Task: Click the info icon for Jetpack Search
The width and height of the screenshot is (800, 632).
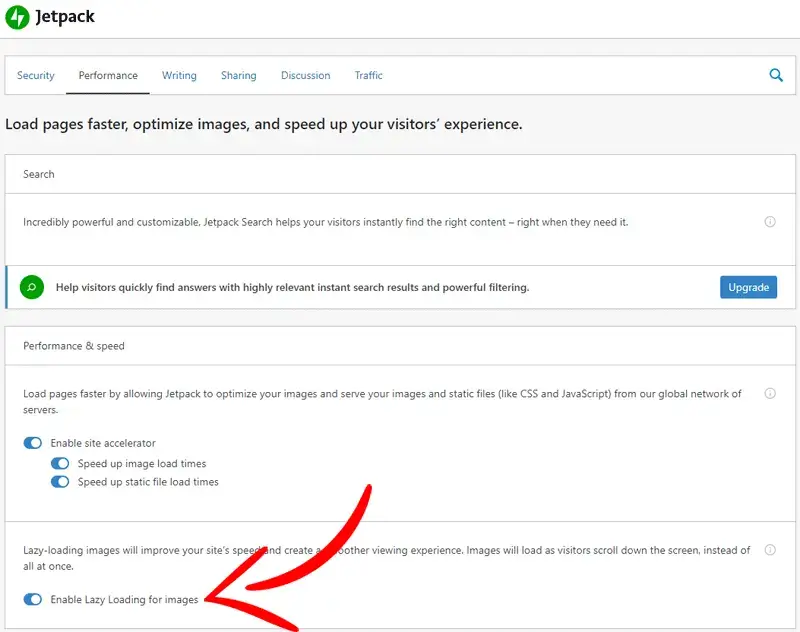Action: 770,221
